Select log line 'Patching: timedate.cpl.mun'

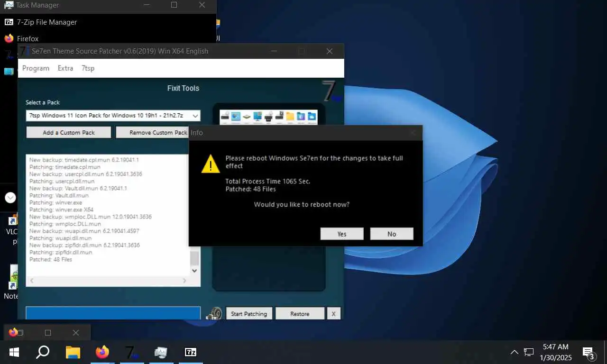(64, 167)
